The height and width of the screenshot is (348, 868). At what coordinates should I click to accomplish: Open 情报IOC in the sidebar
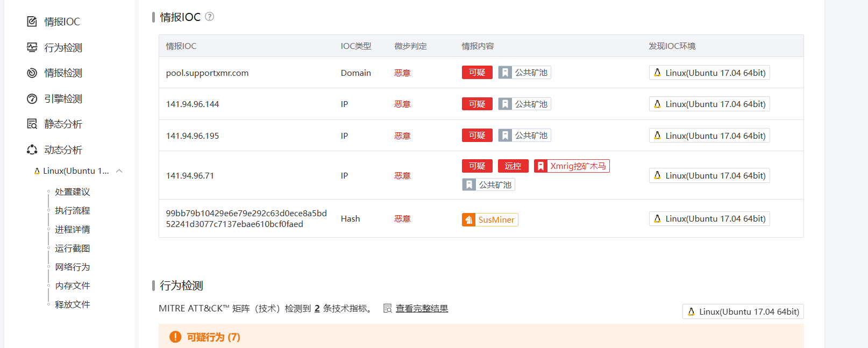[62, 22]
